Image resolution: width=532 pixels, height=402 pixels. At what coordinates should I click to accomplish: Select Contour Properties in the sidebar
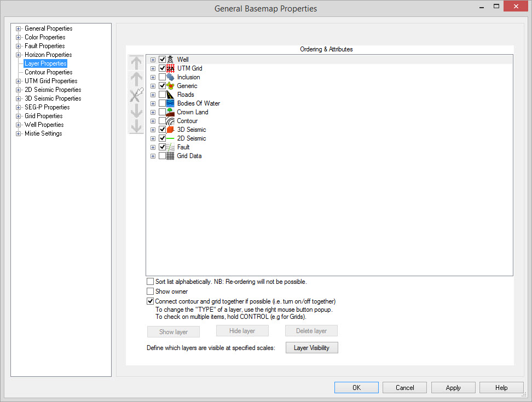tap(48, 72)
